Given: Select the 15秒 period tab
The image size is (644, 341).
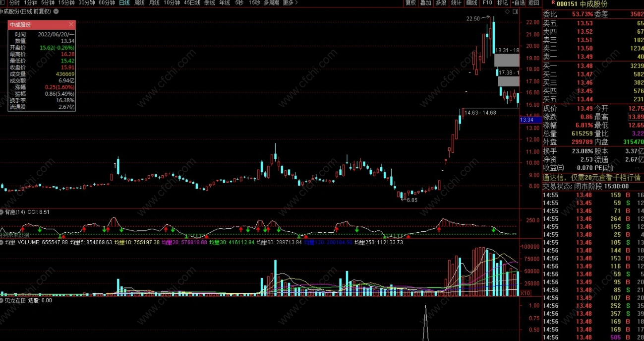Looking at the screenshot, I should click(x=254, y=3).
